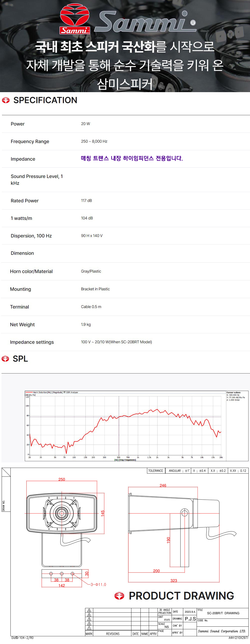Select the 1 watts/m value '104 dB'
This screenshot has width=250, height=644.
pos(87,218)
